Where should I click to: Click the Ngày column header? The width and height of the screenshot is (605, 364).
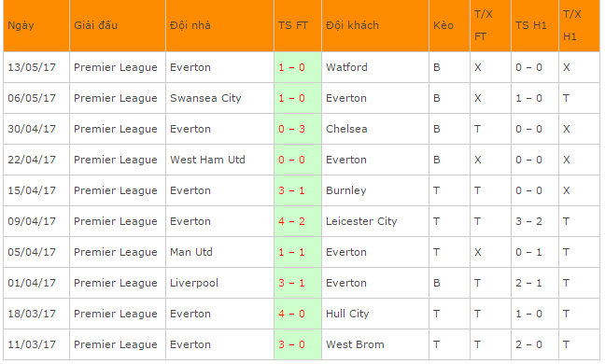(21, 25)
